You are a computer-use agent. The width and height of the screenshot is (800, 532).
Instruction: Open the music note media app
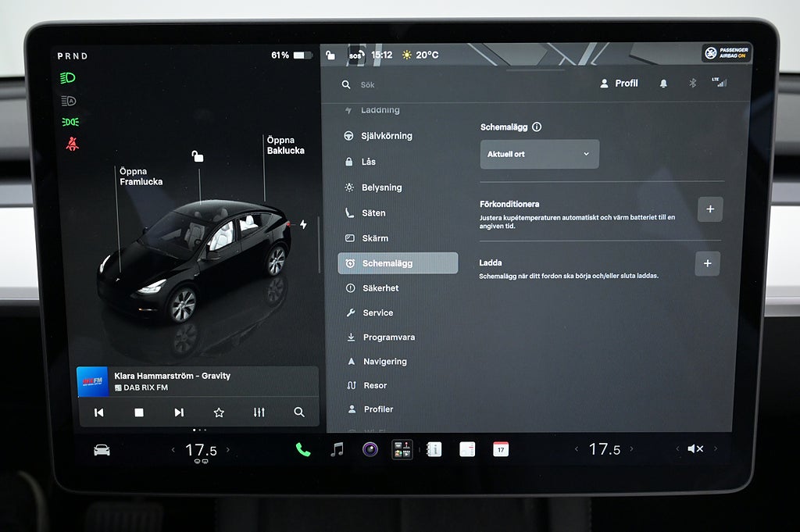tap(337, 449)
